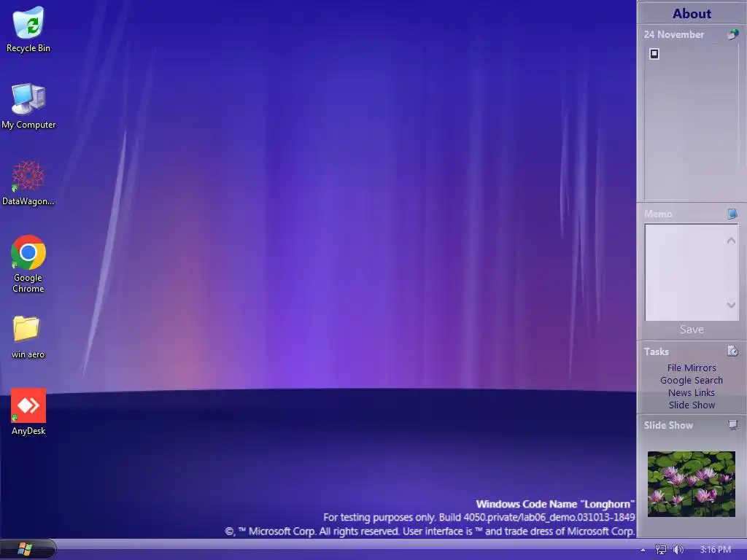Open the volume speaker tray icon
The image size is (747, 560).
(x=678, y=550)
